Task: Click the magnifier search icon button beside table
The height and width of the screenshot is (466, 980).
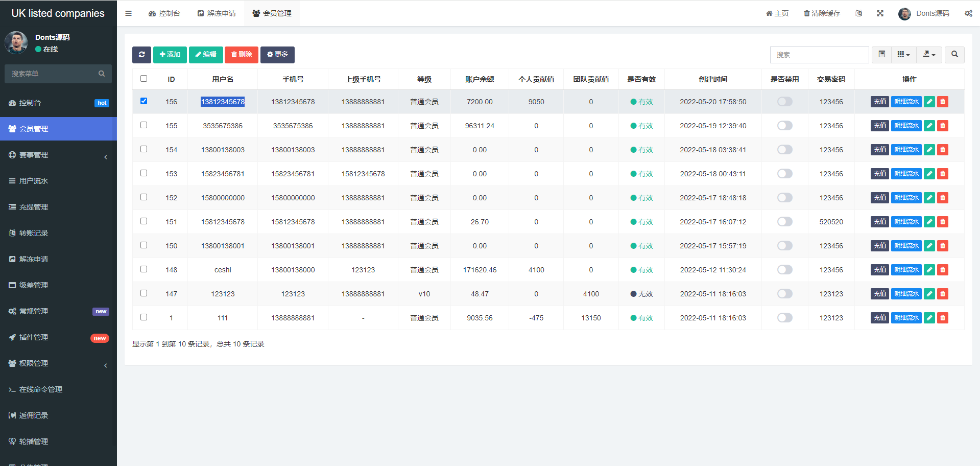Action: [x=954, y=55]
